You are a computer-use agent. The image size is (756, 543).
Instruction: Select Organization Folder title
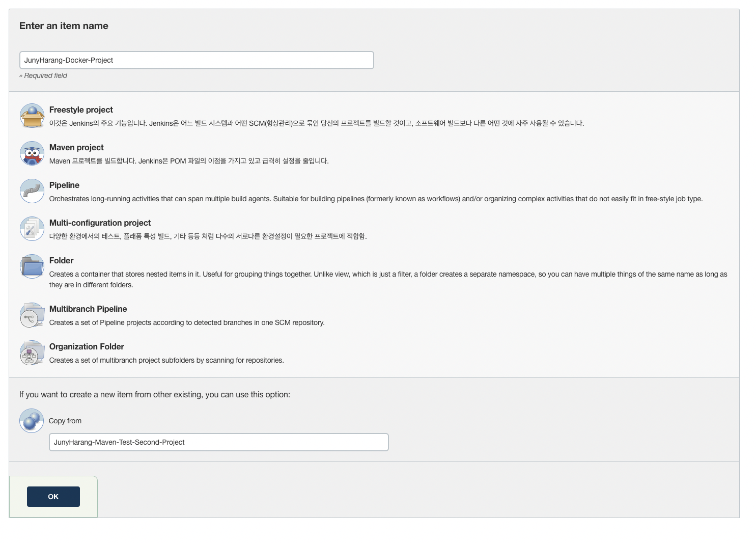click(87, 346)
